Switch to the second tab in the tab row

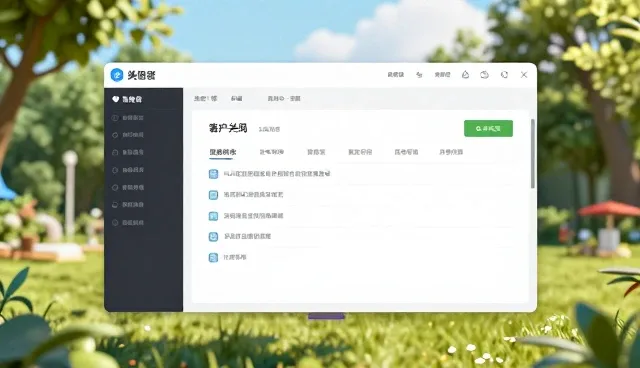pyautogui.click(x=271, y=152)
